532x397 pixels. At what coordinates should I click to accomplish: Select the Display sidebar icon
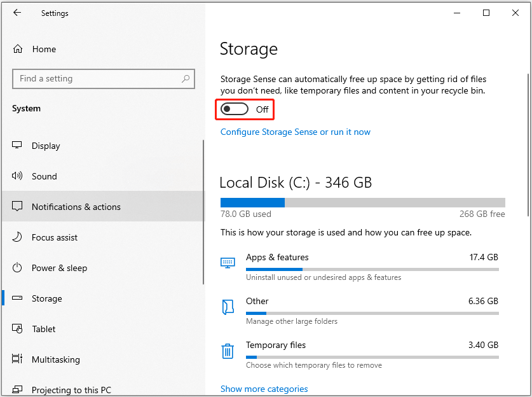(18, 146)
